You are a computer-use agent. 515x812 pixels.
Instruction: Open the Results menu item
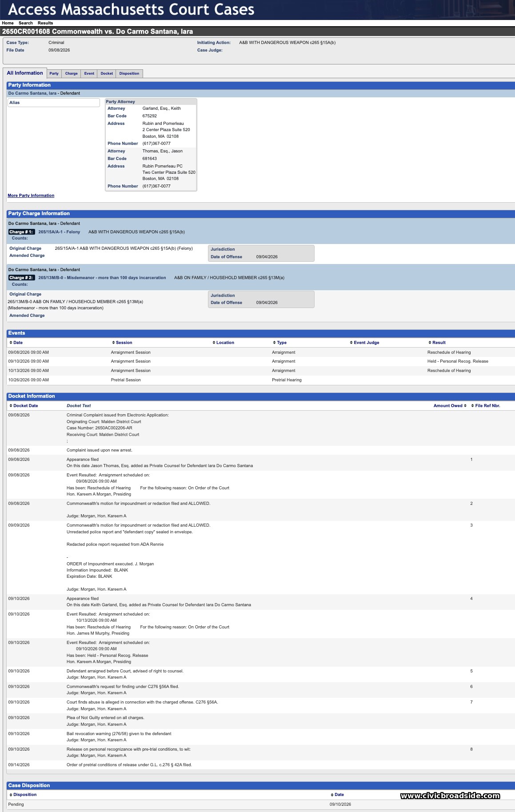click(45, 23)
